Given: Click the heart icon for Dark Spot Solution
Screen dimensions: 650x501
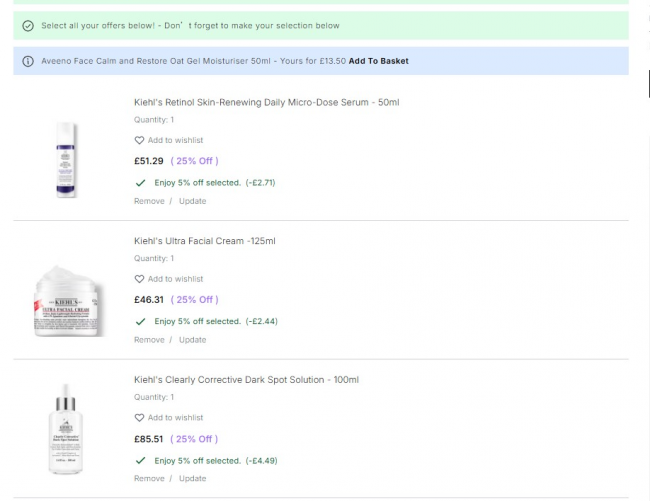Looking at the screenshot, I should [x=139, y=418].
